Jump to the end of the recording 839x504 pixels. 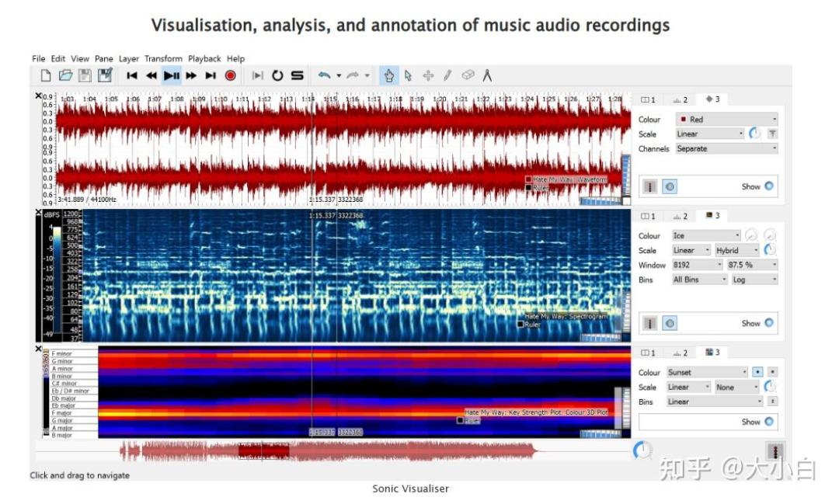(211, 75)
